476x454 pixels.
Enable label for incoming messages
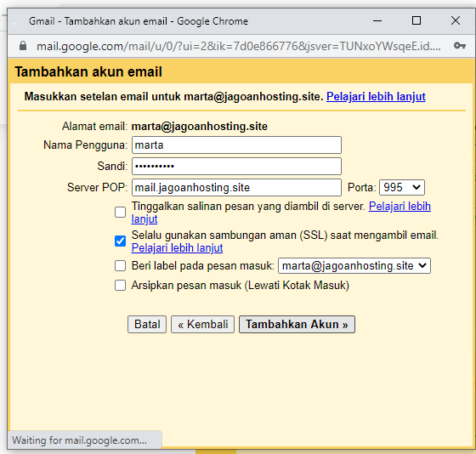[120, 266]
